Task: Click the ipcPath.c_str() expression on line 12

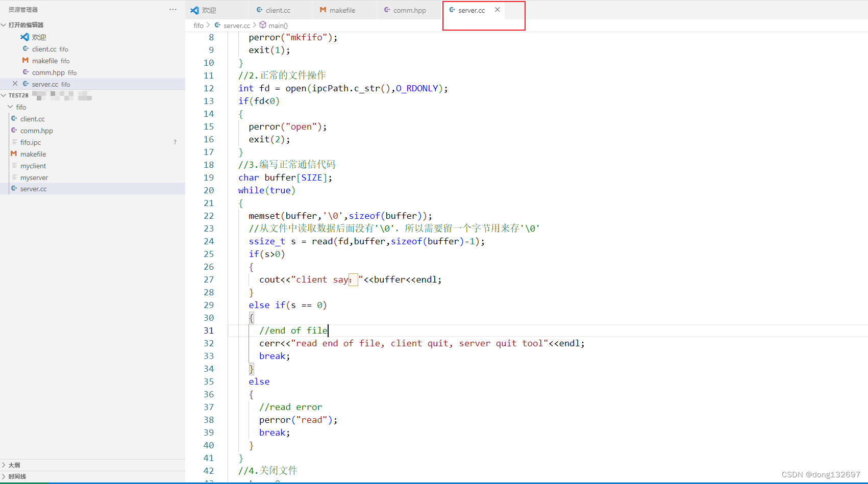Action: (351, 88)
